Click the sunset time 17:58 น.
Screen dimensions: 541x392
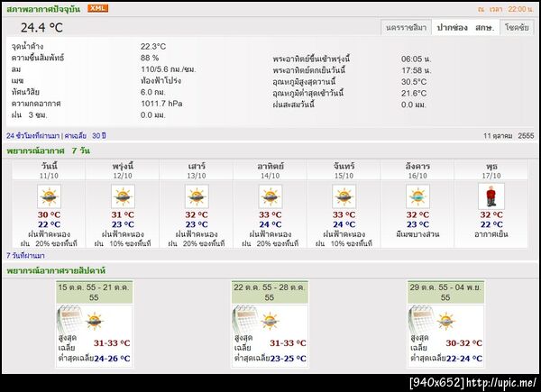click(417, 70)
